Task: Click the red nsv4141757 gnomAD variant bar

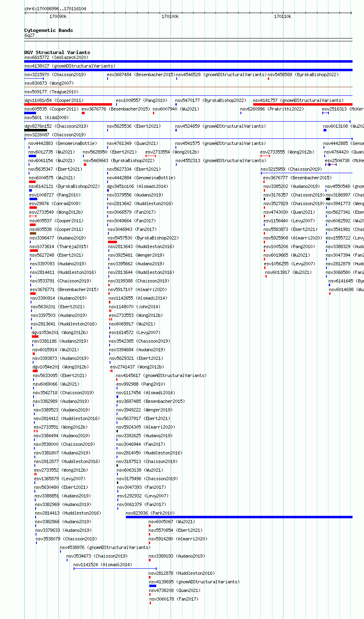Action: coord(303,104)
